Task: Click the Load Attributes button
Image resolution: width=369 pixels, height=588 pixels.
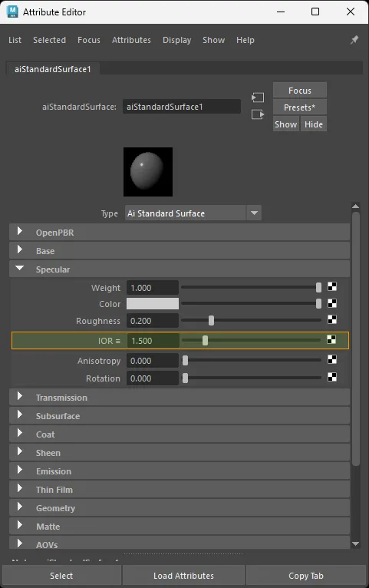Action: pyautogui.click(x=183, y=576)
